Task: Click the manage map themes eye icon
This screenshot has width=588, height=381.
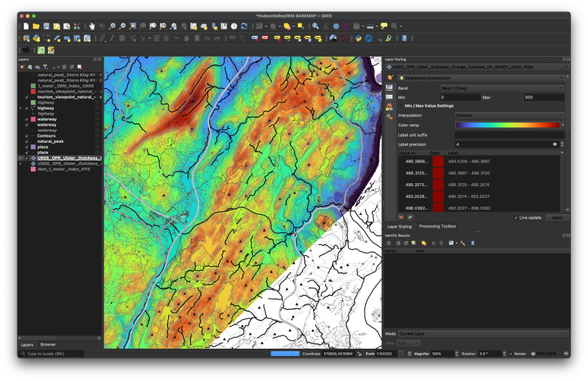Action: click(37, 67)
